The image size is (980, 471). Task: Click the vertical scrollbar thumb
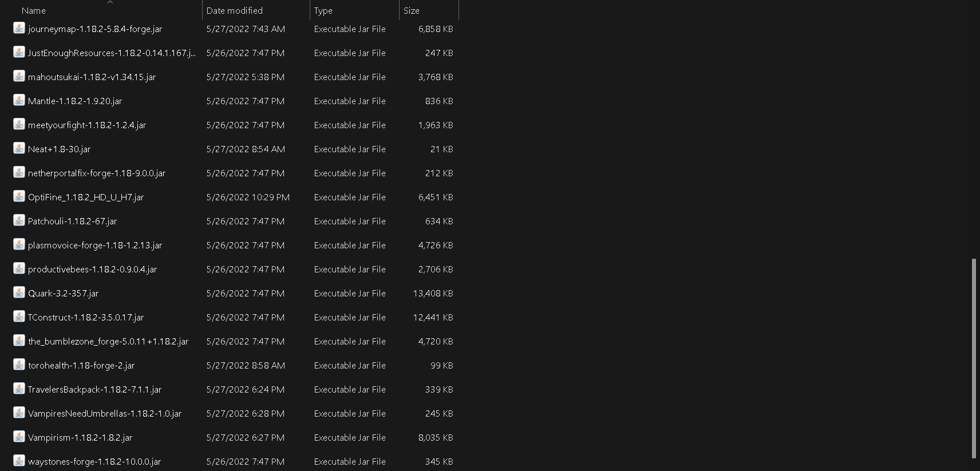tap(974, 359)
